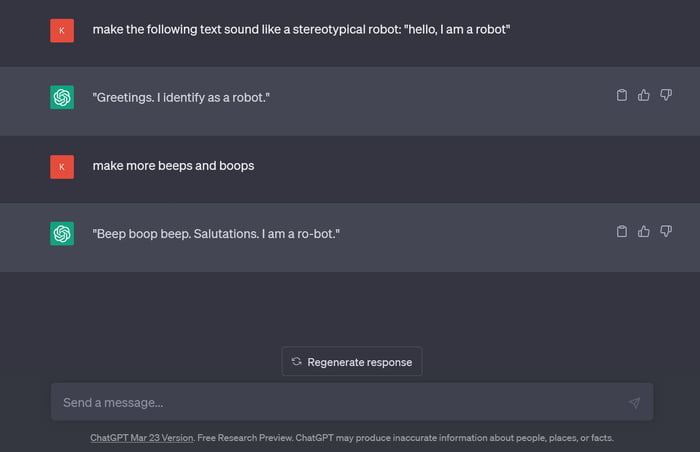The image size is (700, 452).
Task: Click the send message arrow icon
Action: pyautogui.click(x=634, y=403)
